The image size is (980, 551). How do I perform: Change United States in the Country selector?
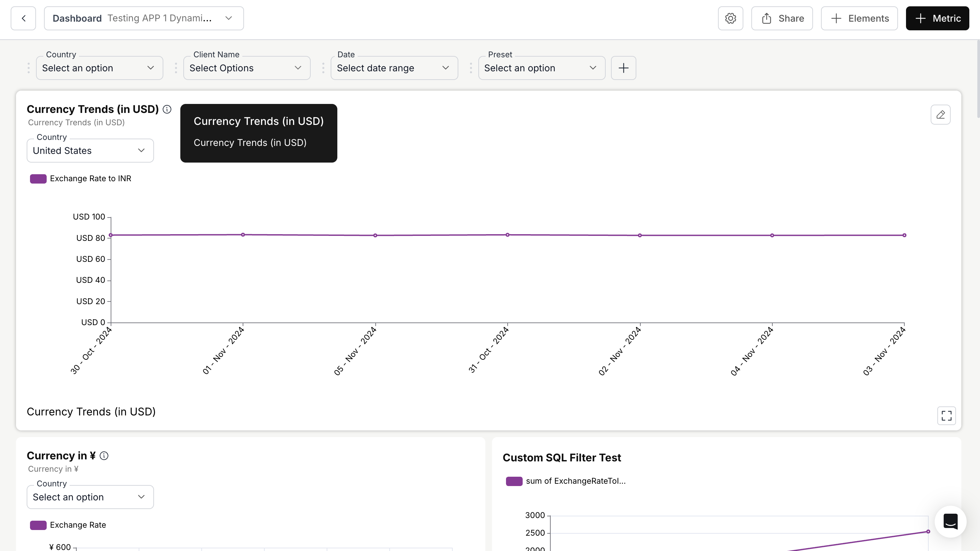90,151
